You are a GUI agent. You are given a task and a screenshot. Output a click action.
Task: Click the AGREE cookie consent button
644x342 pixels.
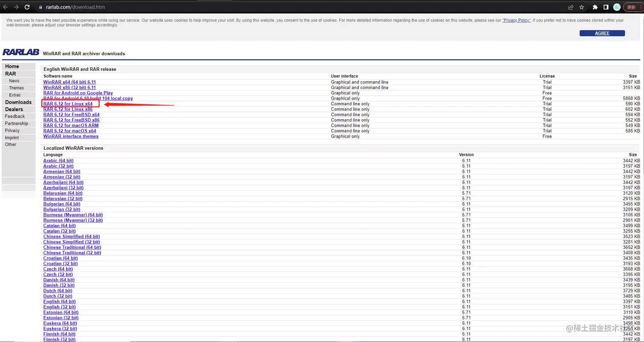[602, 33]
